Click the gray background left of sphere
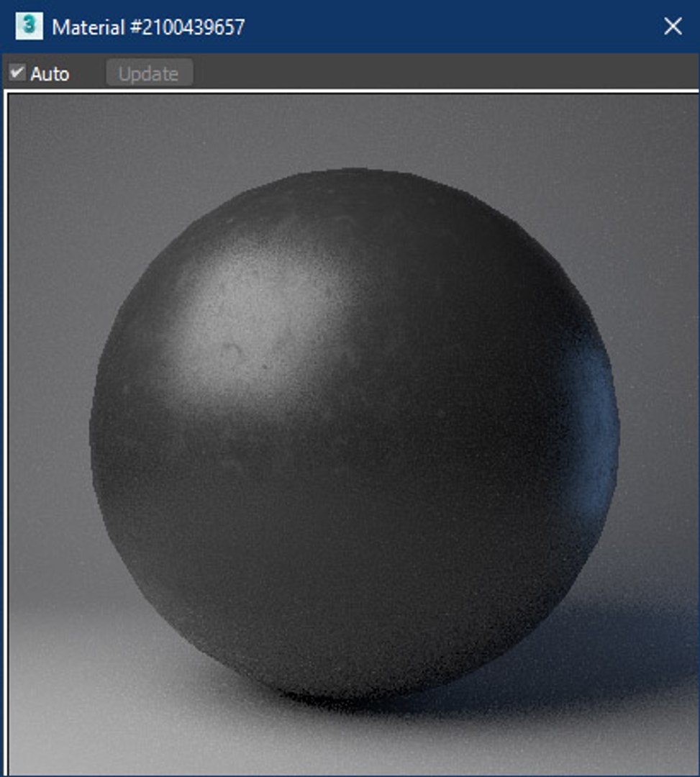700x777 pixels. coord(50,396)
